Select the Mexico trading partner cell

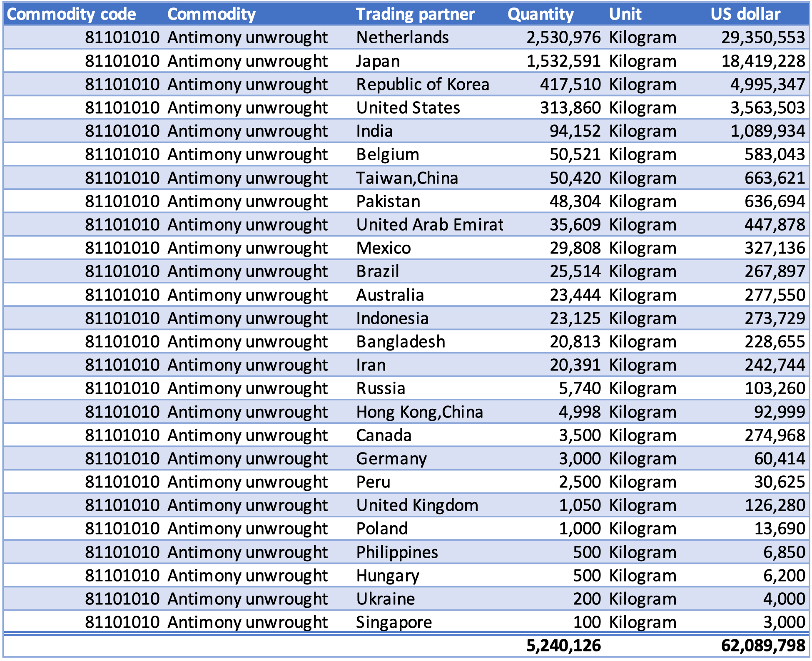(384, 248)
